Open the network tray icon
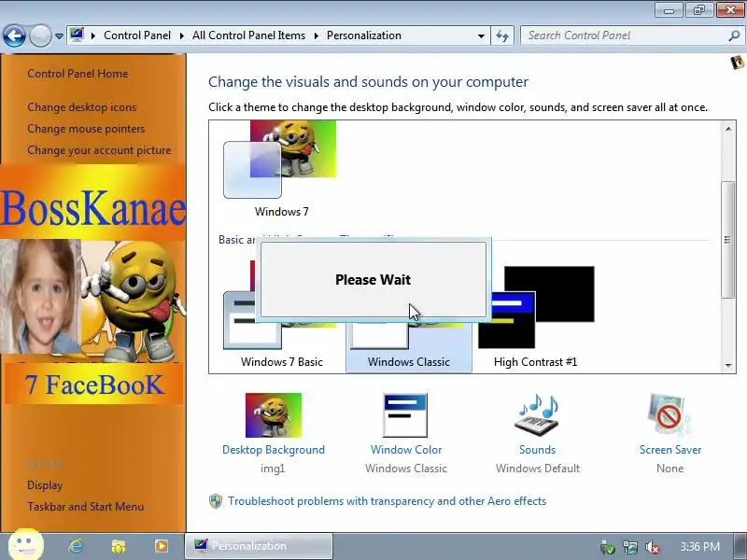Viewport: 747px width, 560px height. point(629,547)
